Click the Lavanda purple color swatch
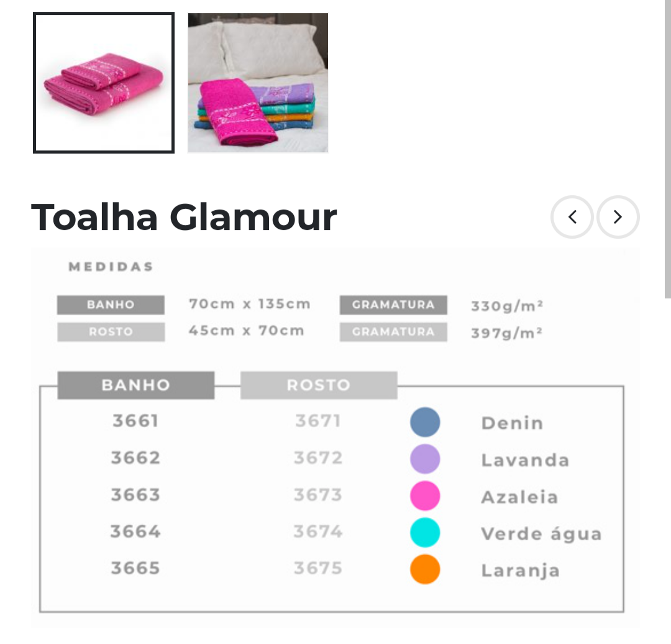671x644 pixels. (425, 459)
